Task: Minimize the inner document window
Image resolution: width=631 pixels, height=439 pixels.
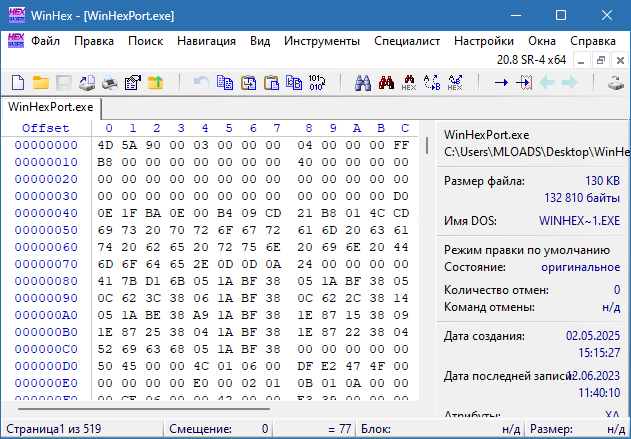Action: [581, 61]
